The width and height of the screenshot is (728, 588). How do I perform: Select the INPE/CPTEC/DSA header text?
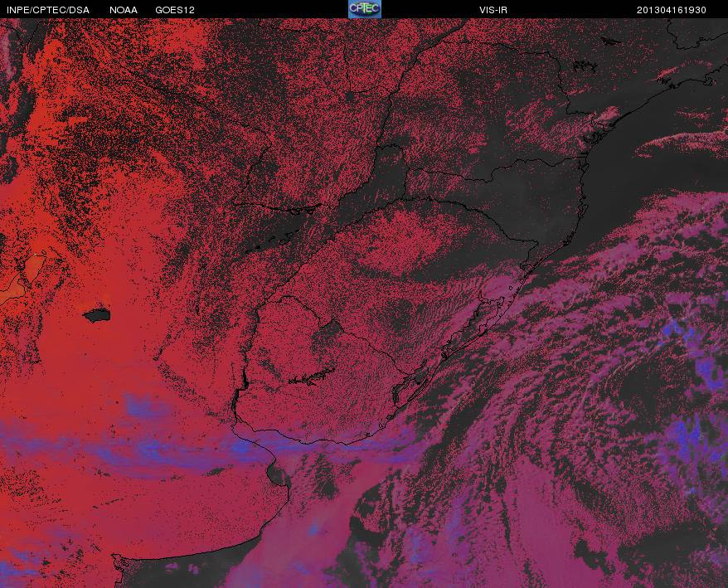[48, 10]
